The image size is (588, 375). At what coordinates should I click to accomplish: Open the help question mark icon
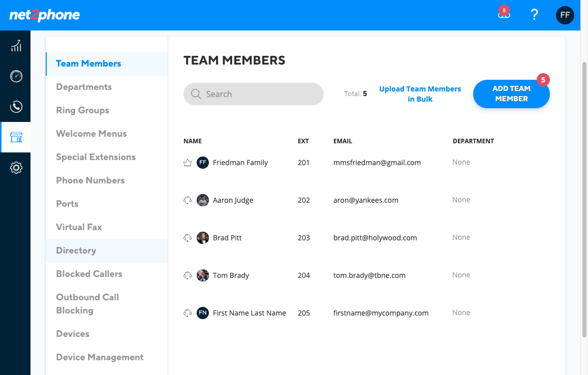pos(534,15)
